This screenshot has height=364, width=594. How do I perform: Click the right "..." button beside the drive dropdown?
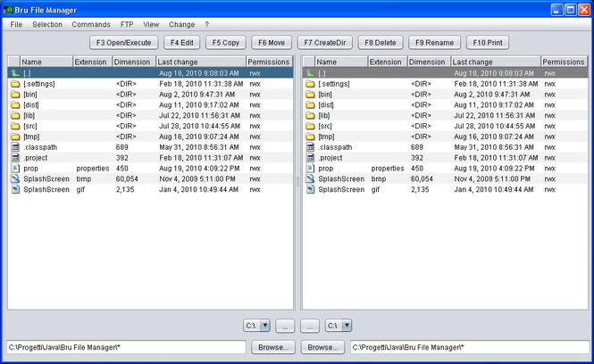[310, 327]
